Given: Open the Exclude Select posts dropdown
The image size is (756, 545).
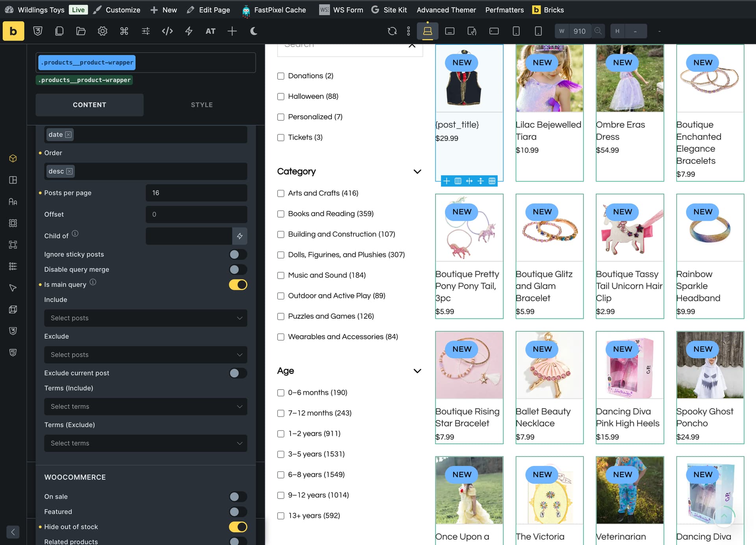Looking at the screenshot, I should coord(146,355).
